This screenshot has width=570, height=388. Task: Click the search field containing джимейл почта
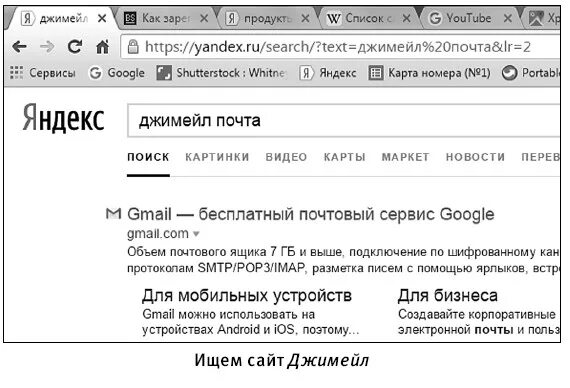(x=344, y=121)
